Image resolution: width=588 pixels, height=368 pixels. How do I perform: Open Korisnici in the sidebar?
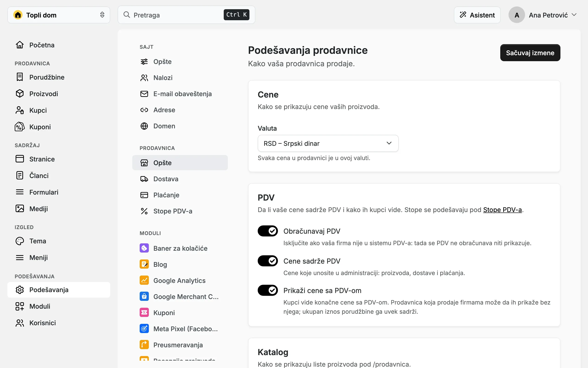[x=59, y=323]
